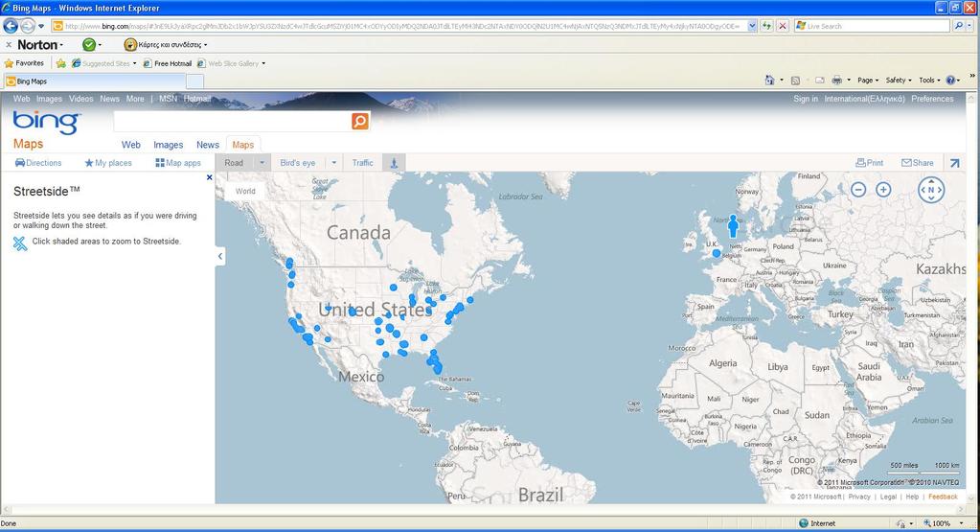Expand the Road style dropdown arrow
980x532 pixels.
point(262,163)
